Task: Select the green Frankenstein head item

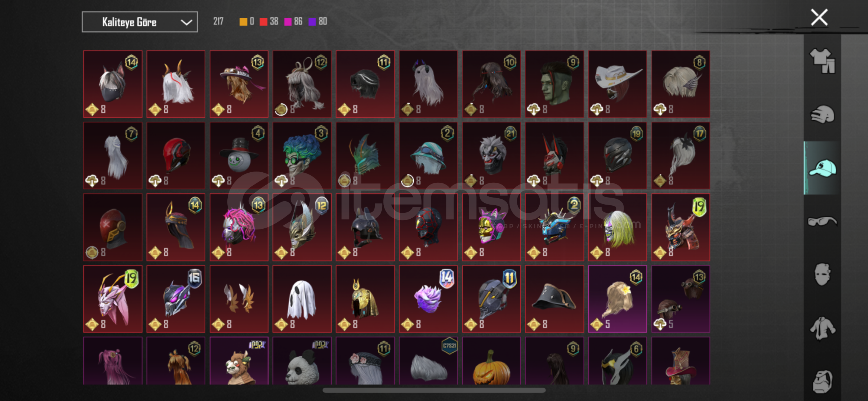Action: click(x=554, y=84)
